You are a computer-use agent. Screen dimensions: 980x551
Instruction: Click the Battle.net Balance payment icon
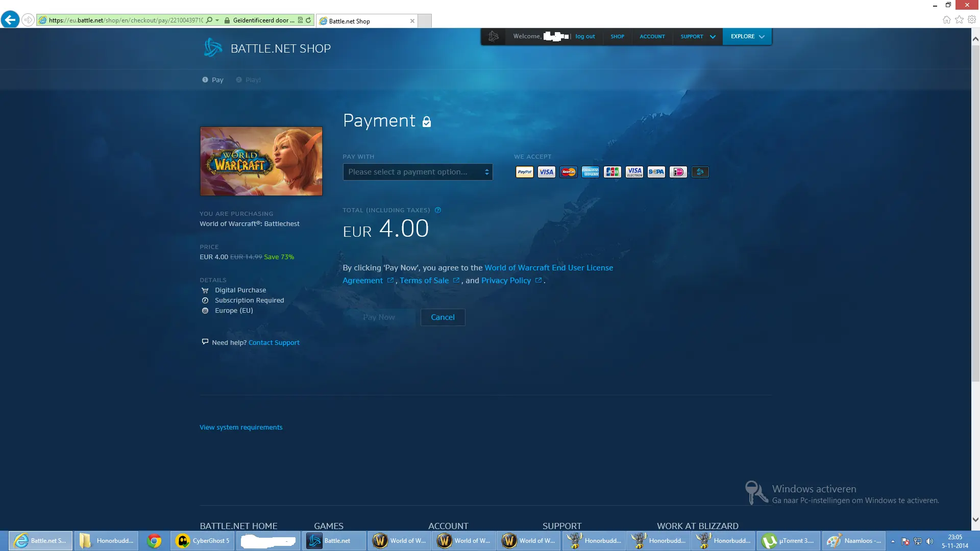(x=700, y=172)
